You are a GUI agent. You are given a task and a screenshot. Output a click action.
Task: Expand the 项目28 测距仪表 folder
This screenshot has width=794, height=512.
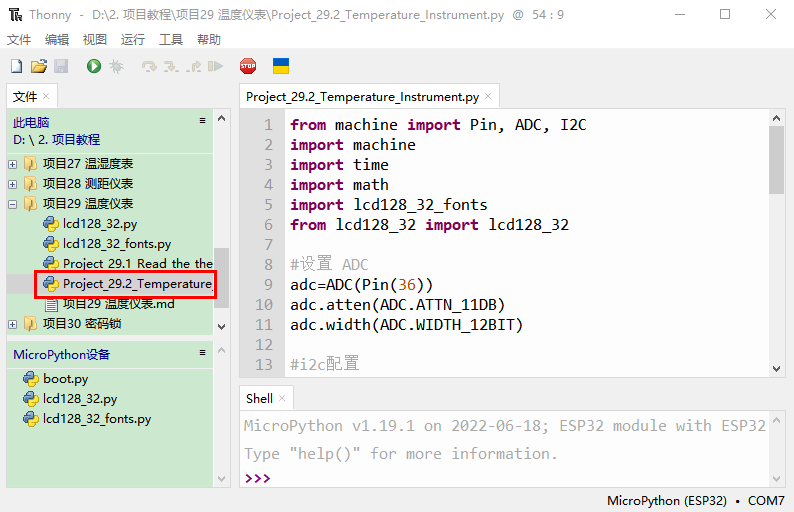(13, 184)
